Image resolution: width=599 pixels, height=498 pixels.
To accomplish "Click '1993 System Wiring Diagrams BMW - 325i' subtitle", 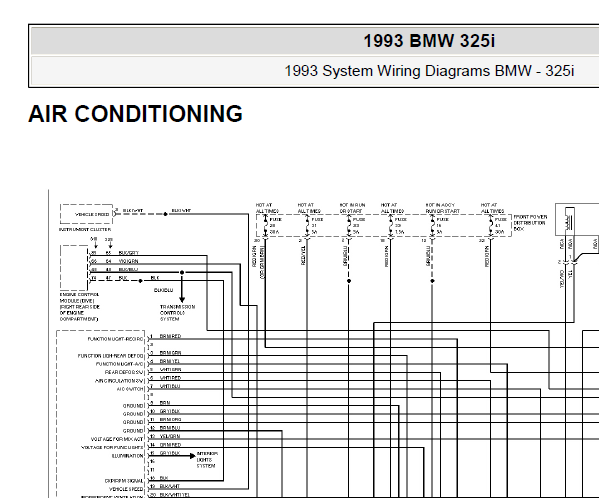I will (429, 71).
